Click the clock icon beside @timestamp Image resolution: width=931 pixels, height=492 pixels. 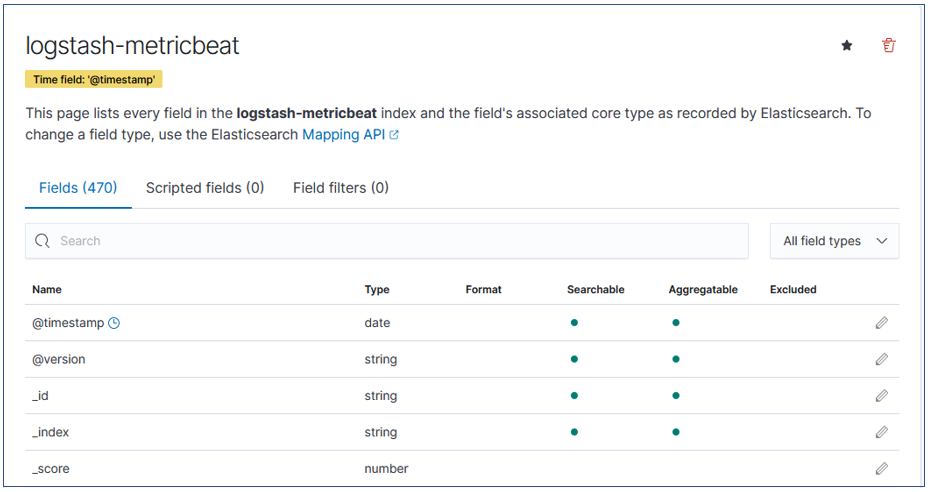point(114,323)
